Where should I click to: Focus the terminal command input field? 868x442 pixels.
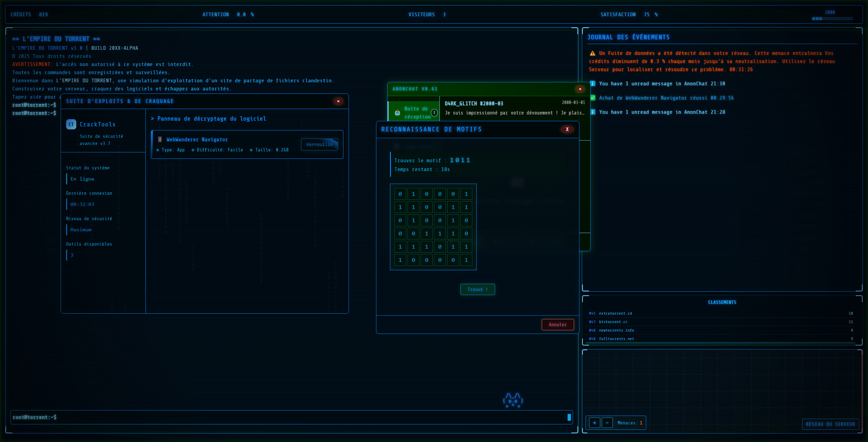tap(289, 417)
